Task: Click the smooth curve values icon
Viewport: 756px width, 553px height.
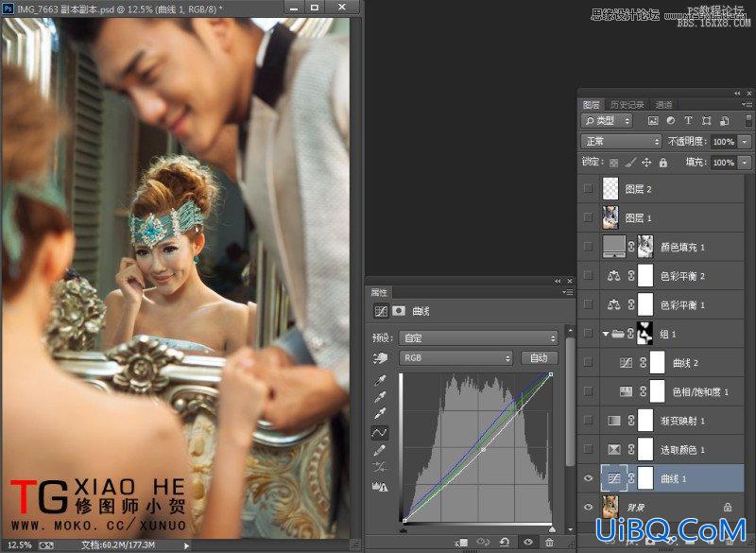Action: point(380,467)
